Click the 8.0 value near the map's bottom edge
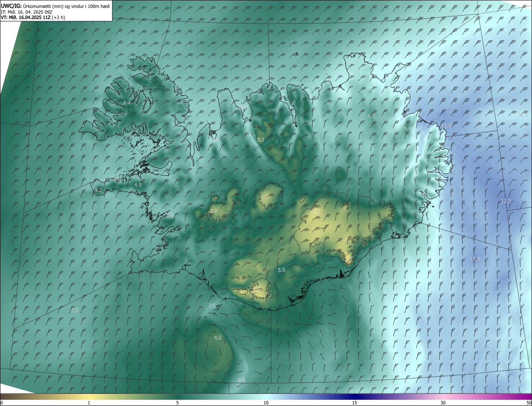 [241, 381]
